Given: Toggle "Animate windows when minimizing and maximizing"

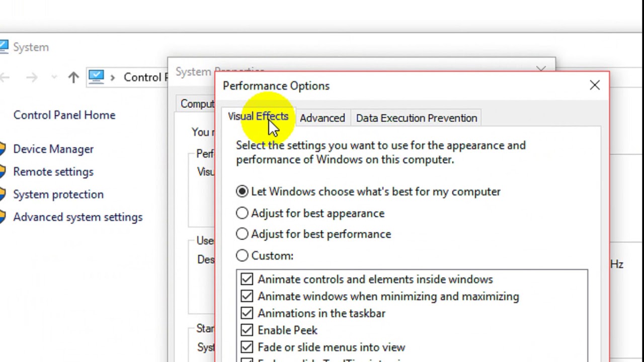Looking at the screenshot, I should pos(247,296).
